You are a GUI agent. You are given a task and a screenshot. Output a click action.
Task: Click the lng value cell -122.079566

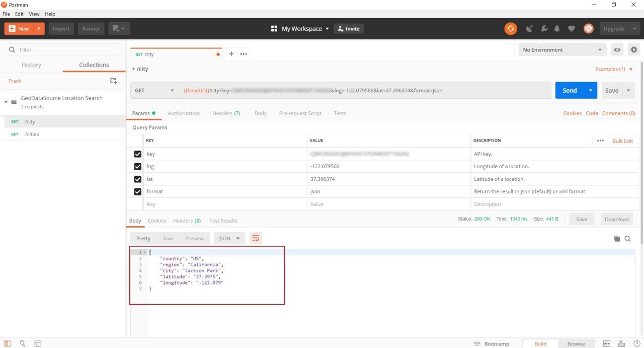[388, 167]
